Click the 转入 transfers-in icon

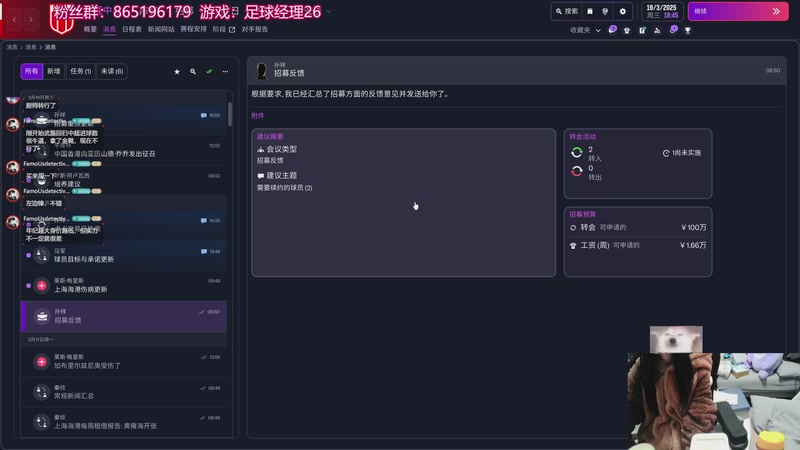tap(577, 153)
